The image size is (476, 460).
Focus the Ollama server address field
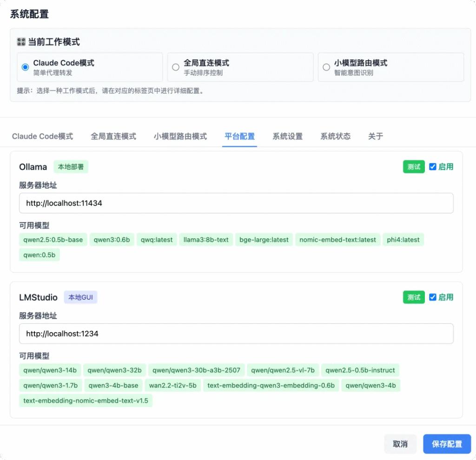(236, 203)
